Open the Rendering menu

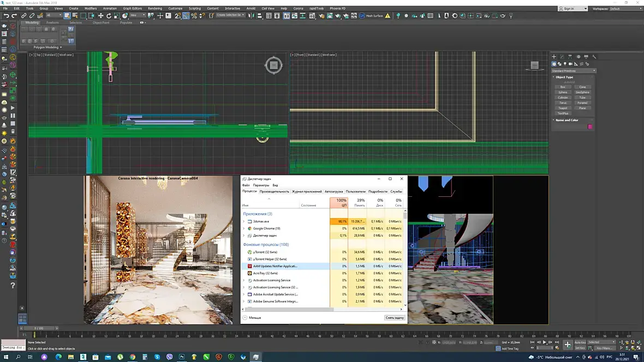(154, 9)
